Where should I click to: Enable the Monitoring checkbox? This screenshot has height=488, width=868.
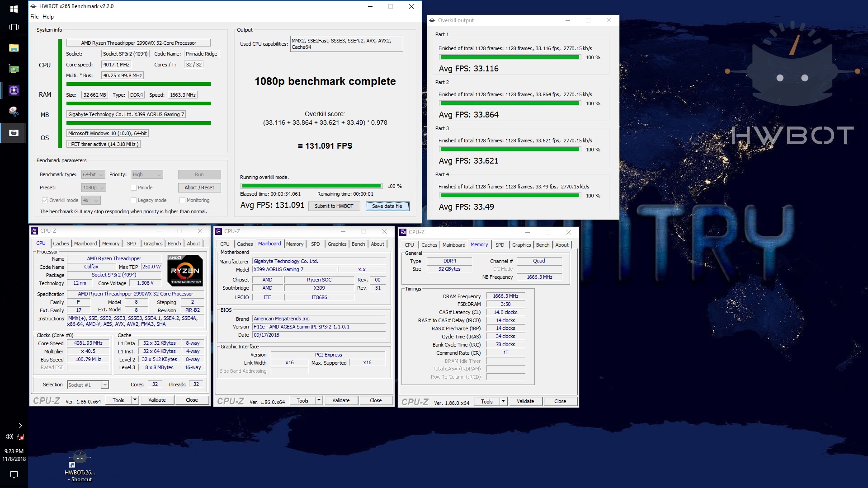click(x=182, y=200)
